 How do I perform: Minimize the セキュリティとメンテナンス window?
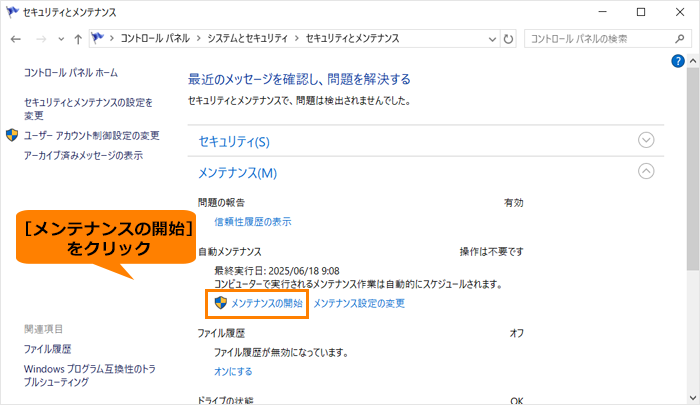[603, 12]
